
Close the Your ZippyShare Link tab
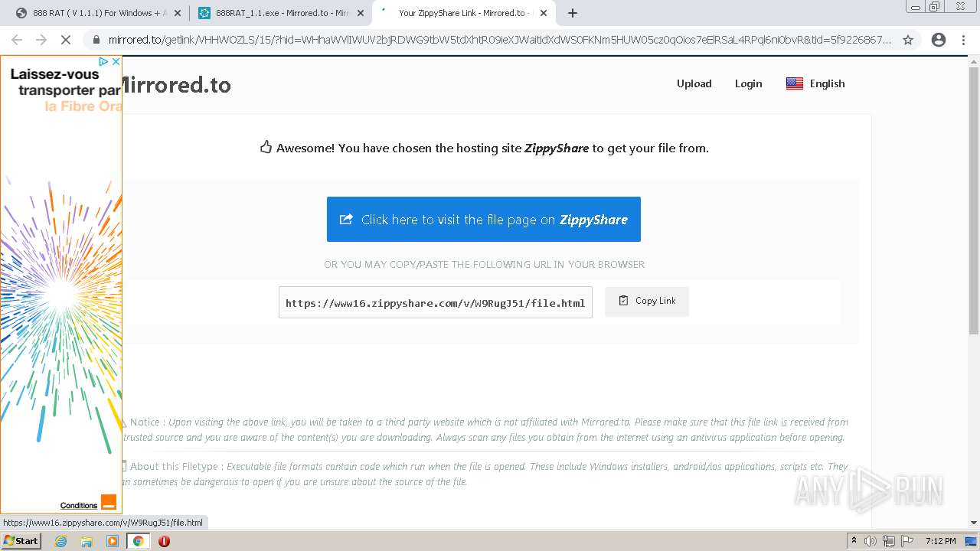pos(544,13)
